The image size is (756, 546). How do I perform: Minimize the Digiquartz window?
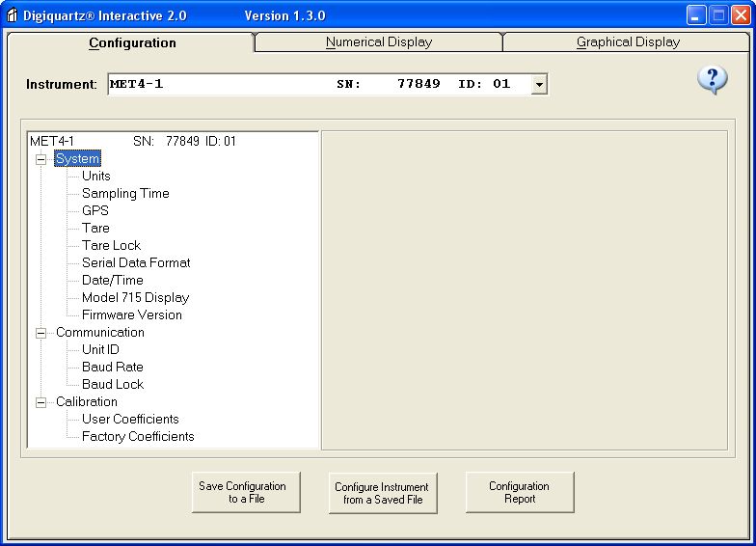(695, 15)
